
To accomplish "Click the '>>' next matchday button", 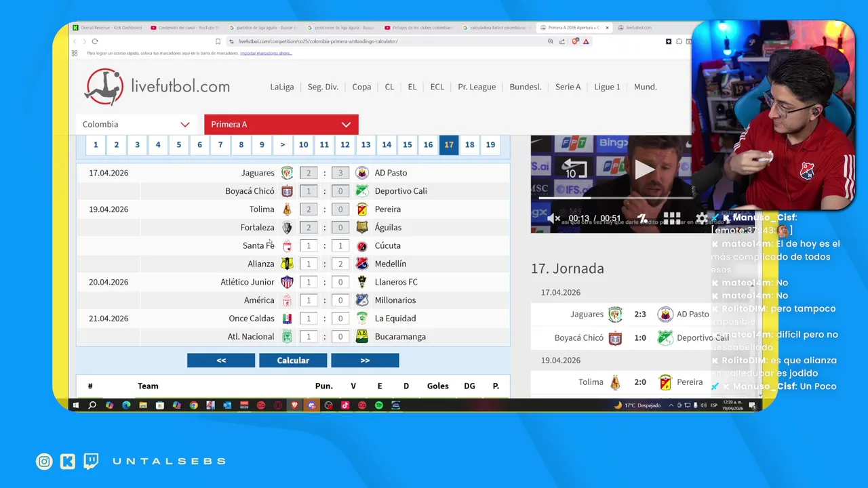I will pyautogui.click(x=365, y=361).
